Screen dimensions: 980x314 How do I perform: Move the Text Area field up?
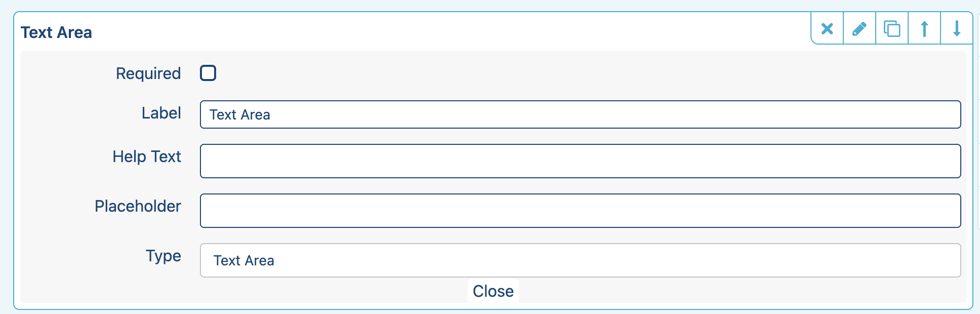point(924,29)
